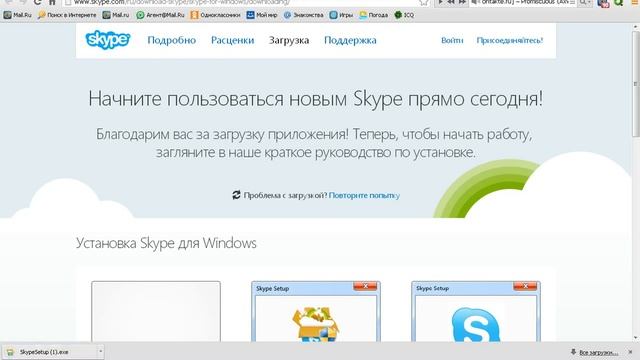
Task: Open the downloaded SkypeSetup (1).exe item
Action: point(49,351)
